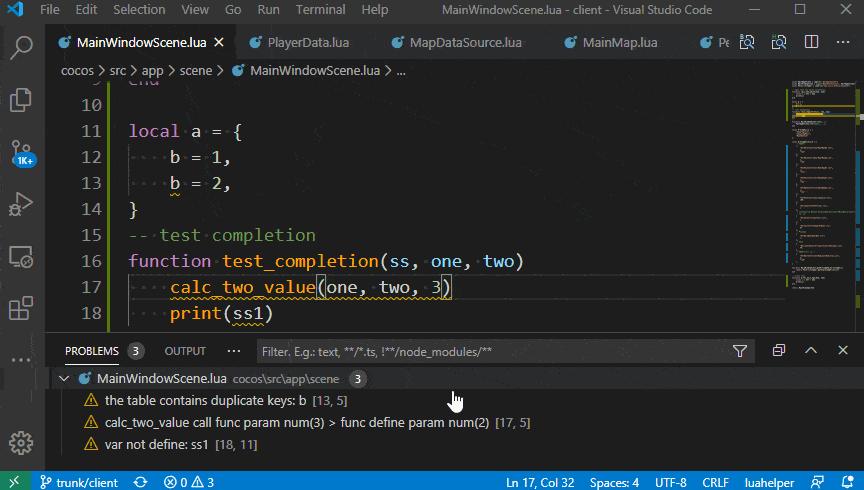Switch to OUTPUT panel tab
Screen dimensions: 864x490
point(185,351)
